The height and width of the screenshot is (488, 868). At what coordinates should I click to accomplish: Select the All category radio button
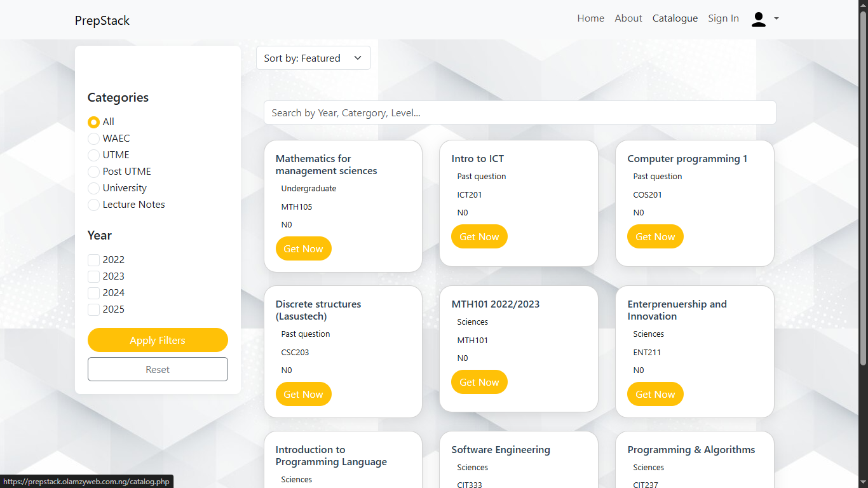point(93,122)
